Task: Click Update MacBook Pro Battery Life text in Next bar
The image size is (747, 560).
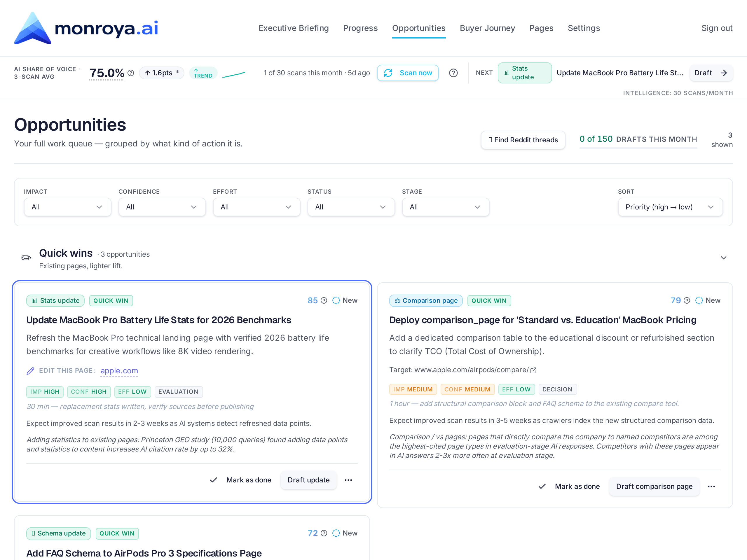Action: point(620,73)
